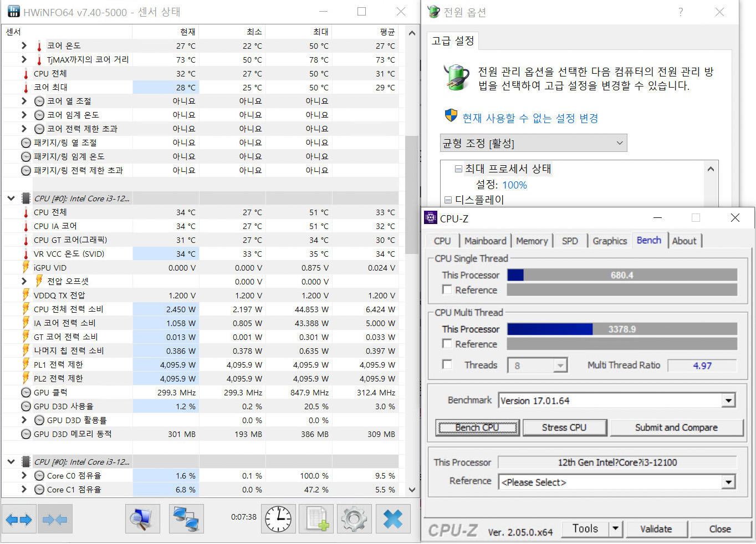Open the Tools dropdown arrow in CPU-Z

click(615, 529)
